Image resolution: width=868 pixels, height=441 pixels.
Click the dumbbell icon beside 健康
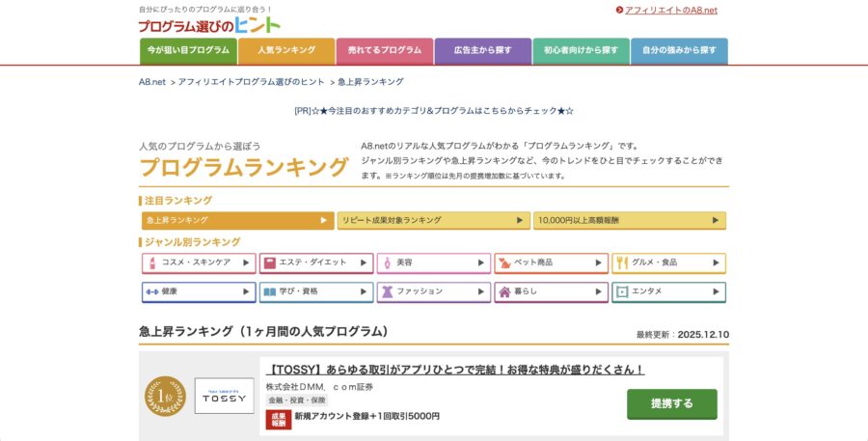point(152,292)
